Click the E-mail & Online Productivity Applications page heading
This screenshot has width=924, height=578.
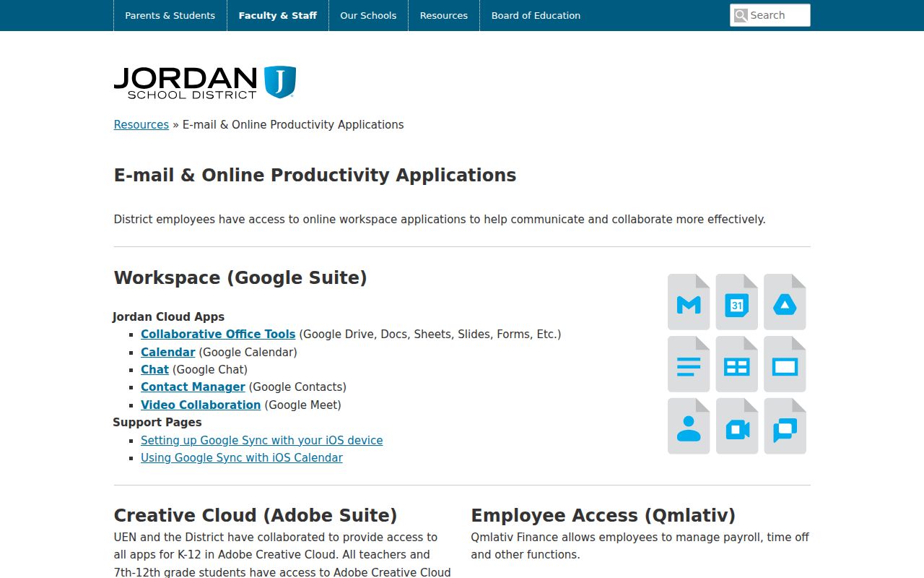(315, 176)
